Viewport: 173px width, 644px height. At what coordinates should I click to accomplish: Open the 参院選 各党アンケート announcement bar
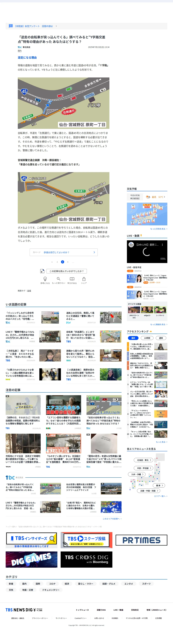tap(86, 26)
